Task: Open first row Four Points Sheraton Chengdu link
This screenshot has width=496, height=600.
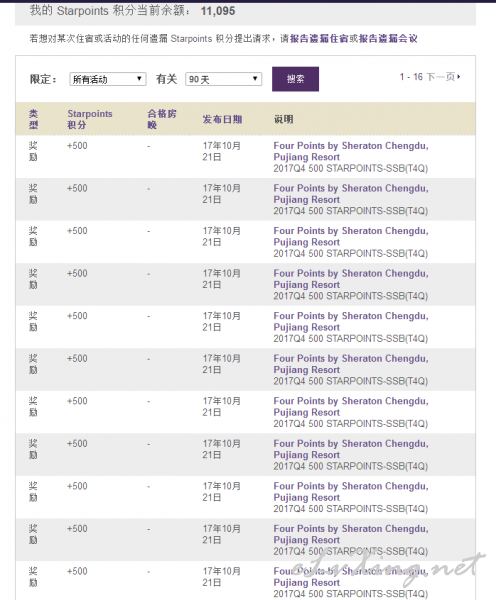Action: coord(351,152)
